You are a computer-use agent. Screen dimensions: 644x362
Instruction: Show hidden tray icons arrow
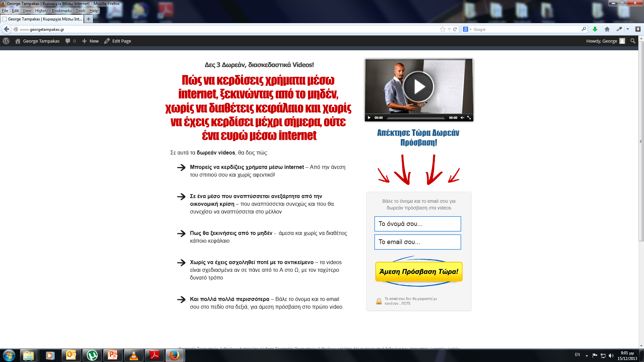tap(587, 355)
